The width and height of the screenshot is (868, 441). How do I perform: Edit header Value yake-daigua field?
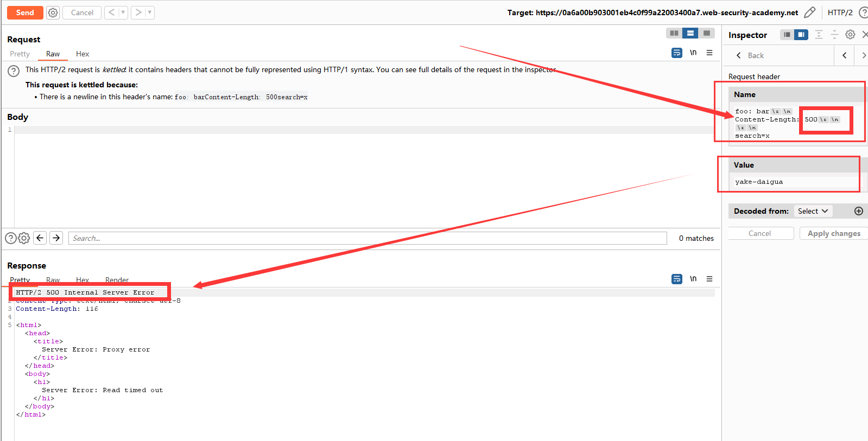click(x=797, y=182)
